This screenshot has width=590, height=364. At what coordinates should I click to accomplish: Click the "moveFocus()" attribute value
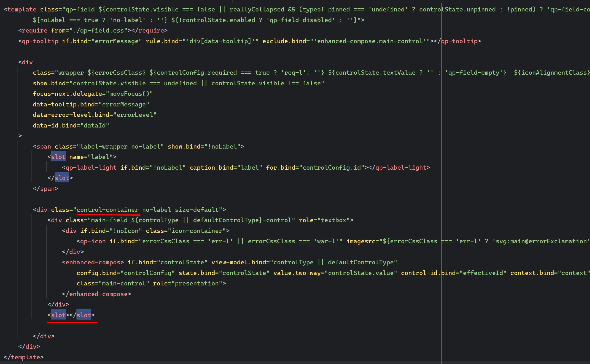[x=129, y=94]
